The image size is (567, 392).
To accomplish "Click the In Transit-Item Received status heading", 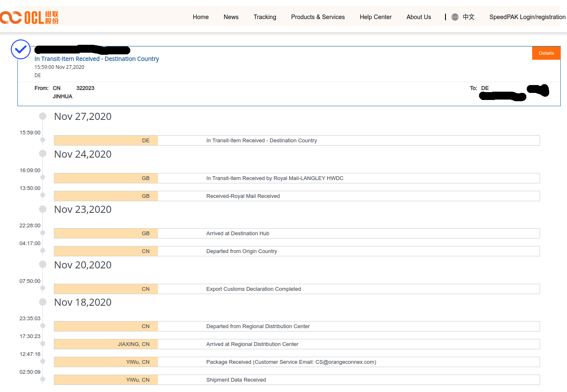I will (x=97, y=59).
